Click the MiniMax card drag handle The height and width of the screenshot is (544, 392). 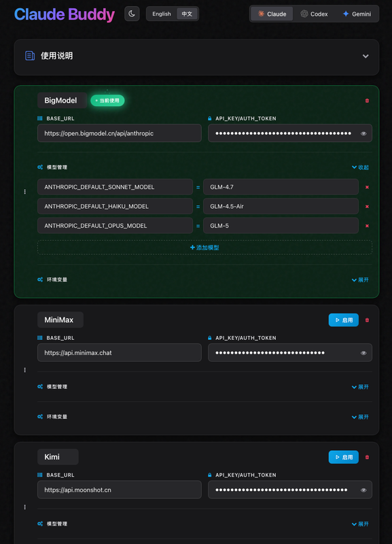pyautogui.click(x=24, y=370)
